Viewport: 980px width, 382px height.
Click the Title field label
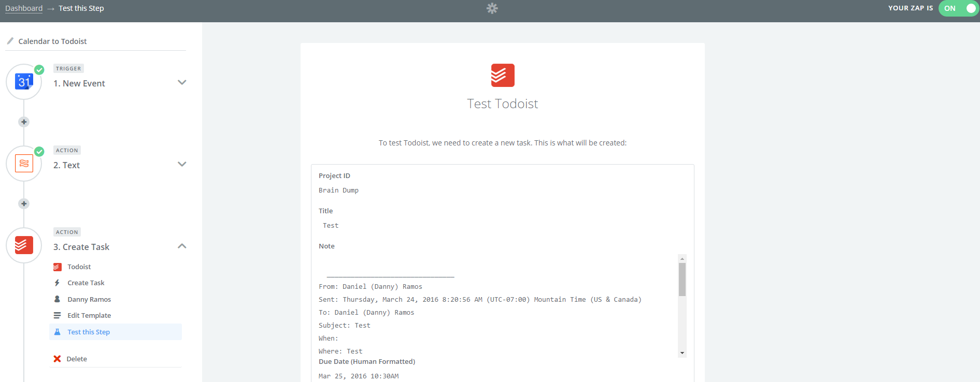click(x=326, y=211)
